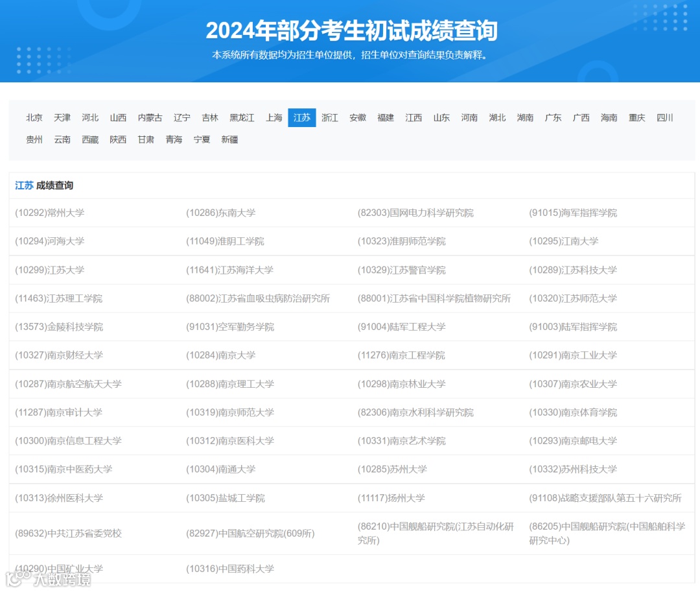Open the (10323)淮阴师范学院 link
This screenshot has height=592, width=700.
[401, 241]
